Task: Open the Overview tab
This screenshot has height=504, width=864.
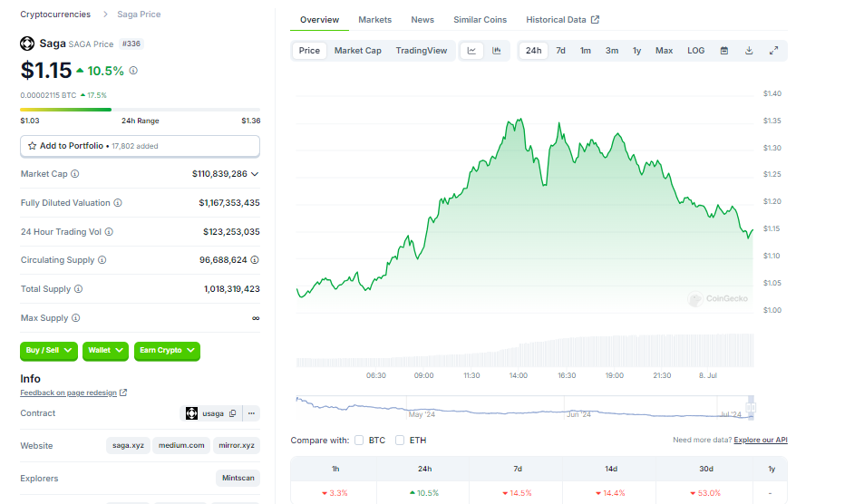Action: coord(320,20)
